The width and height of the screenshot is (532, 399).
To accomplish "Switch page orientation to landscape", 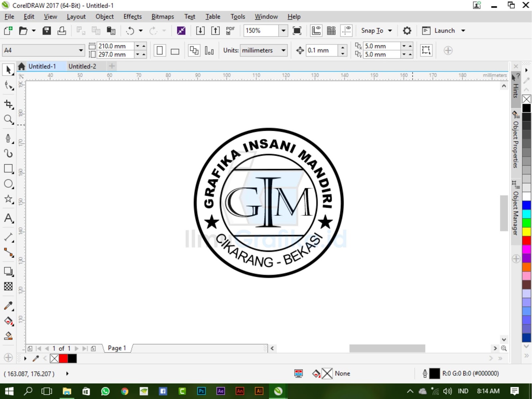I will tap(175, 51).
